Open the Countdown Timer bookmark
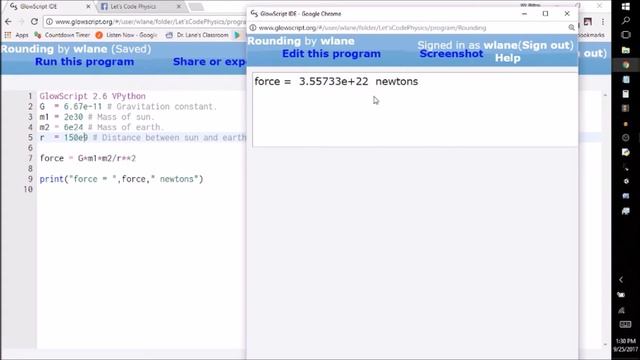This screenshot has height=360, width=640. tap(62, 35)
